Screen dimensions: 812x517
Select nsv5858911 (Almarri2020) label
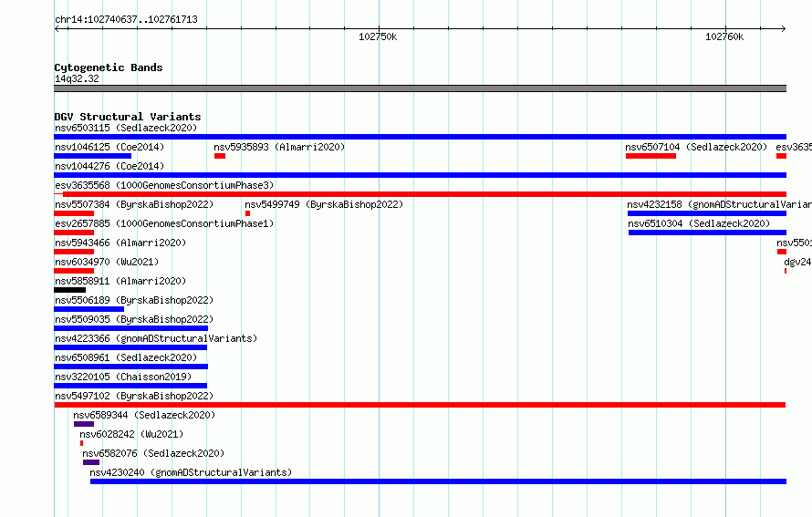[120, 281]
